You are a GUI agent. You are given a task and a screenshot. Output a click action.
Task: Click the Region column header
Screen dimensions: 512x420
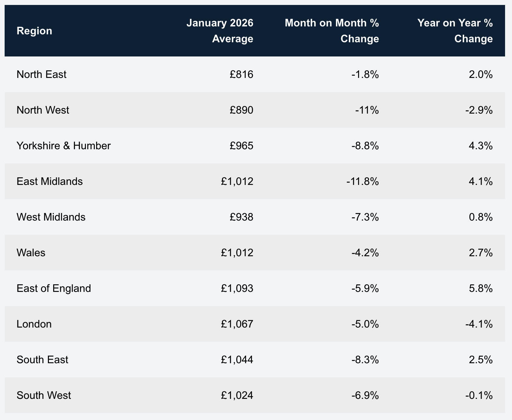coord(34,31)
